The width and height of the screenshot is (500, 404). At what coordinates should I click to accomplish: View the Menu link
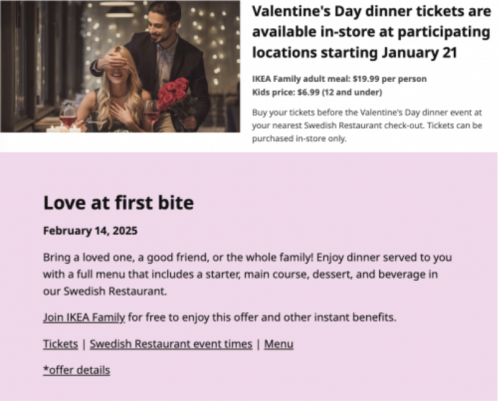point(279,344)
